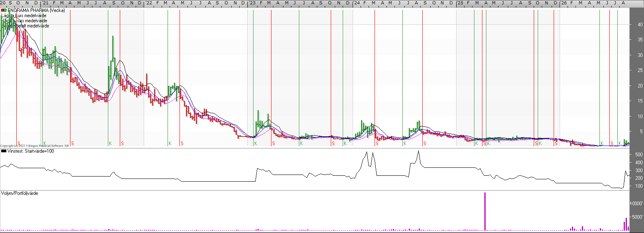Click the black legend square beside Vinstest

(x=4, y=151)
